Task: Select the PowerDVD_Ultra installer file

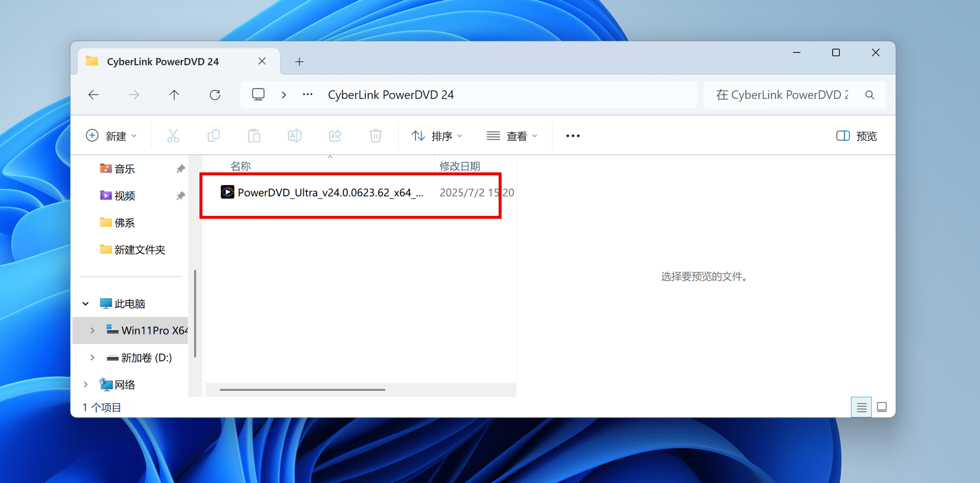Action: [x=330, y=193]
